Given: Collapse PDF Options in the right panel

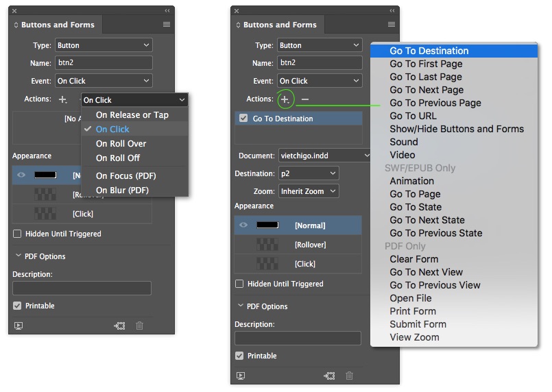Looking at the screenshot, I should (x=241, y=306).
